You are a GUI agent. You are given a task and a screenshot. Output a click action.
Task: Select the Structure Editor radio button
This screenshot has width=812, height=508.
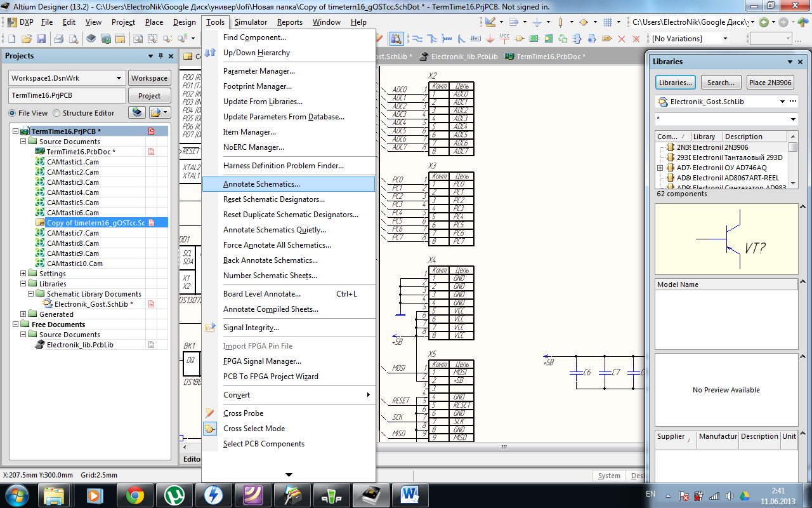point(56,113)
